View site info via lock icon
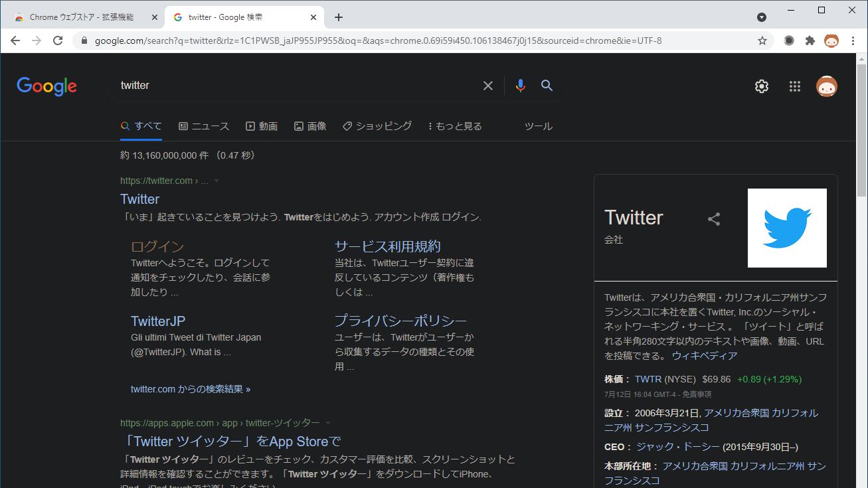 coord(84,41)
